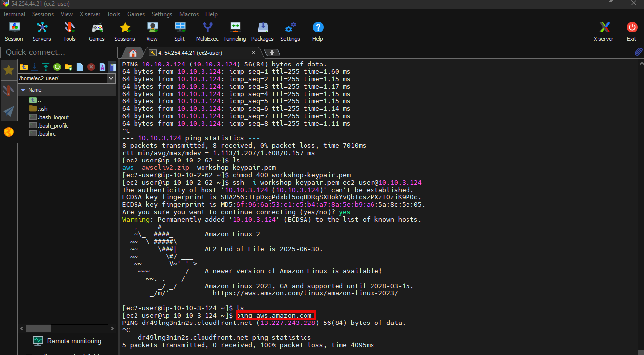Click the Split toolbar icon
The height and width of the screenshot is (355, 644).
(x=180, y=32)
